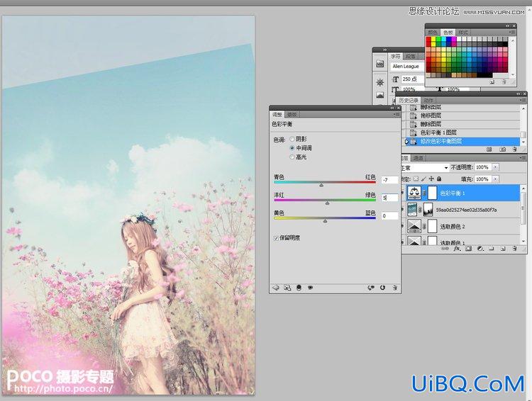Reset the adjustment to defaults with the circular arrow
This screenshot has height=401, width=532.
383,288
